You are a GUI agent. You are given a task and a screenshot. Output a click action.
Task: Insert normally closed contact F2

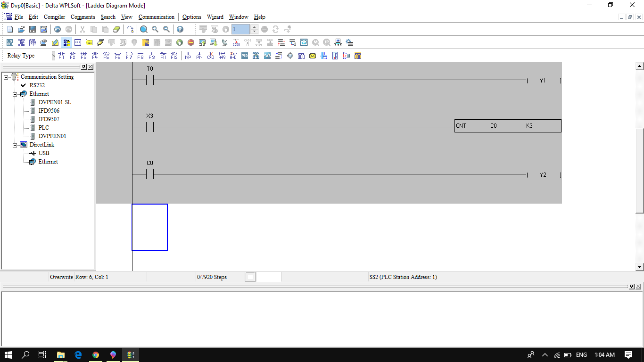tap(73, 56)
